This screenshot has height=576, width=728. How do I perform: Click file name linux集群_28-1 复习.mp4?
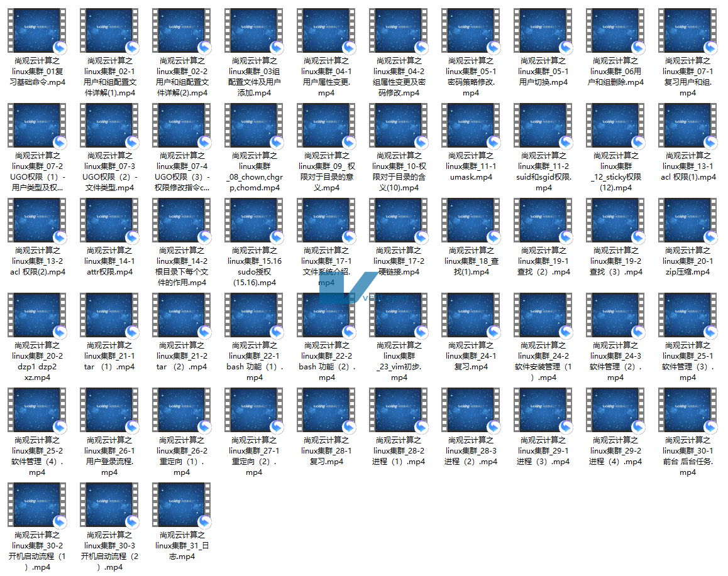coord(326,451)
